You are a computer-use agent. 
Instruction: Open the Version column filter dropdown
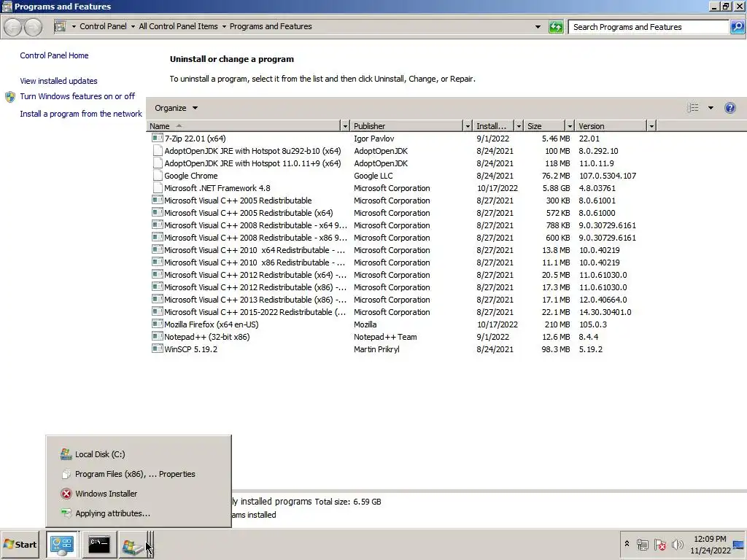[651, 125]
